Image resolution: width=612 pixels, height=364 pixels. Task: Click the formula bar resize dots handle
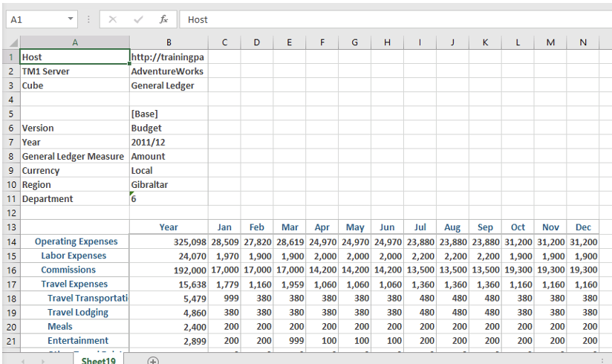click(89, 19)
